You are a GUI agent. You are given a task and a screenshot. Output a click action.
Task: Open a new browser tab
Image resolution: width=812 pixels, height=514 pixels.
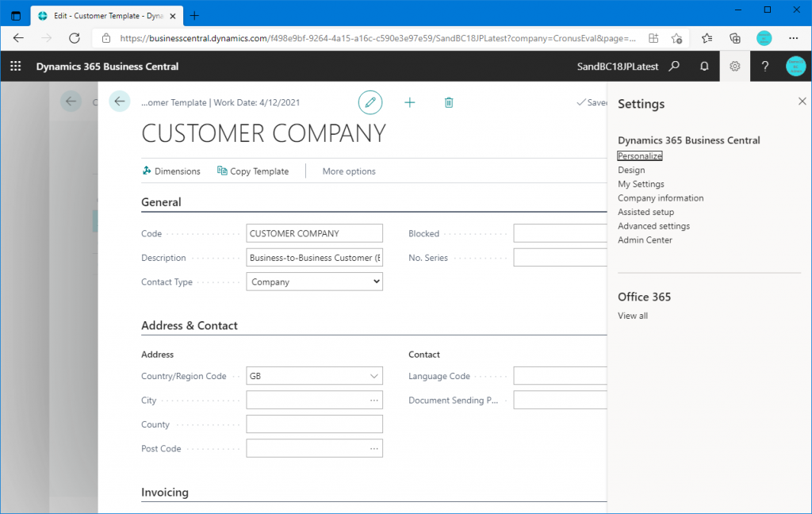[194, 16]
